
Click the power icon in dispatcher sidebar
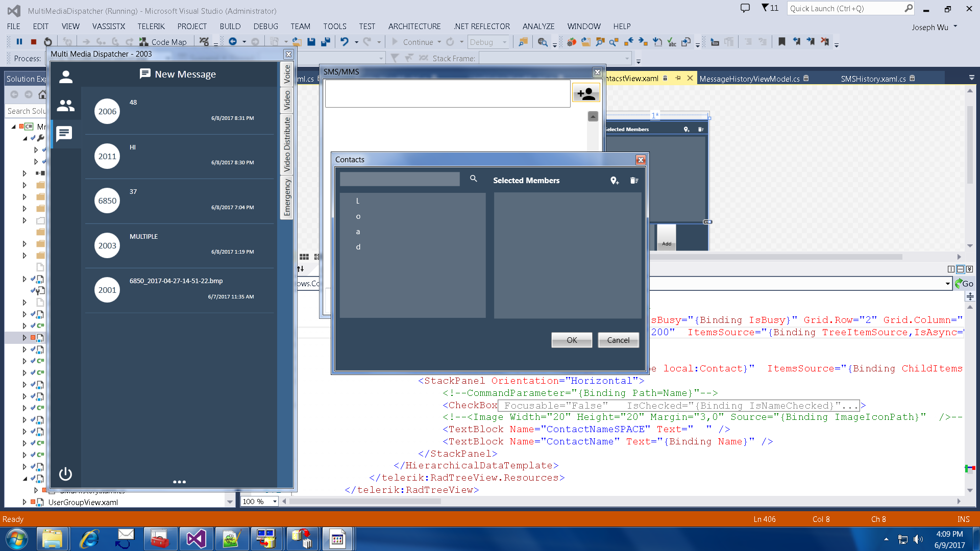pyautogui.click(x=65, y=474)
